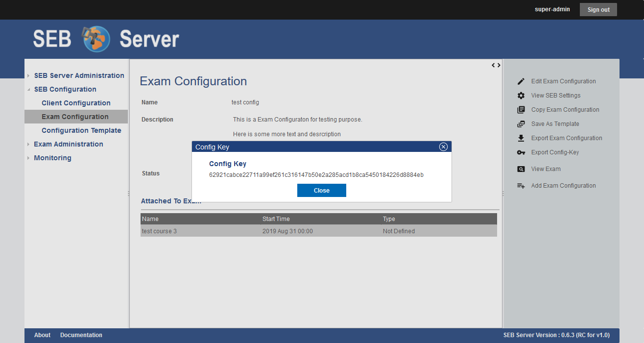Expand the SEB Server Administration section
This screenshot has height=343, width=644.
29,76
